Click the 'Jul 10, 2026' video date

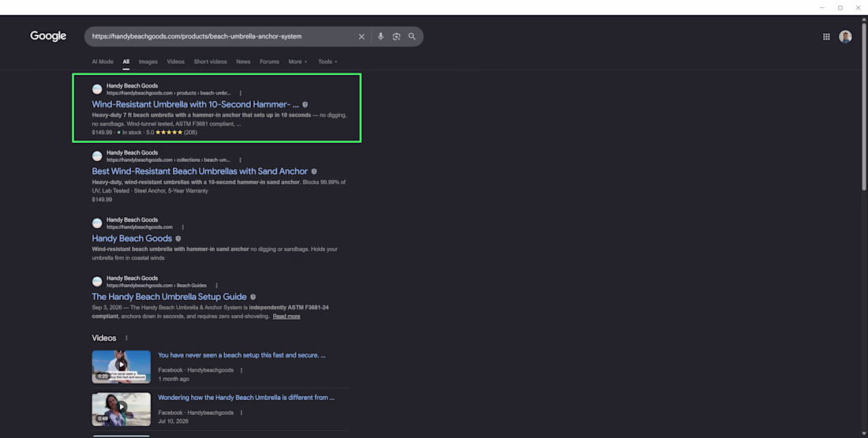pyautogui.click(x=174, y=421)
